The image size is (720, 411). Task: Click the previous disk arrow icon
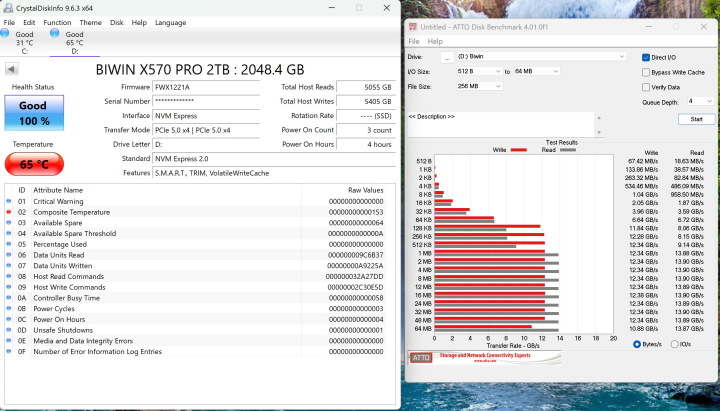(12, 69)
